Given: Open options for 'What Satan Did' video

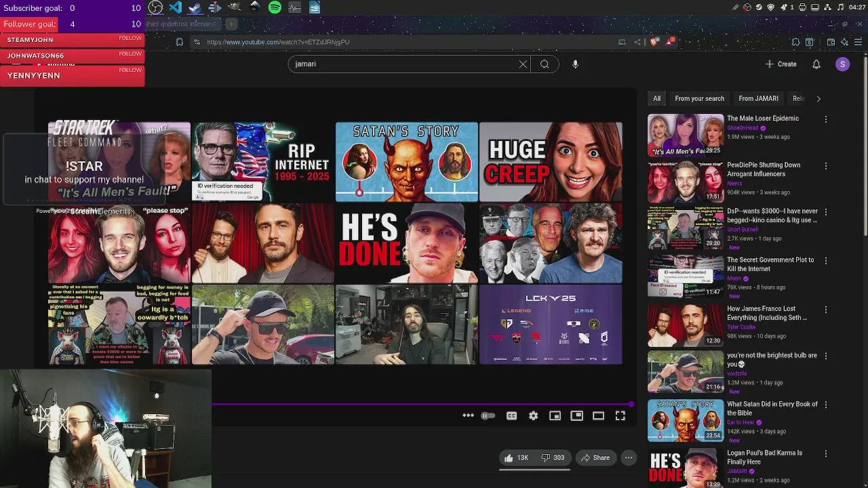Looking at the screenshot, I should click(x=825, y=405).
